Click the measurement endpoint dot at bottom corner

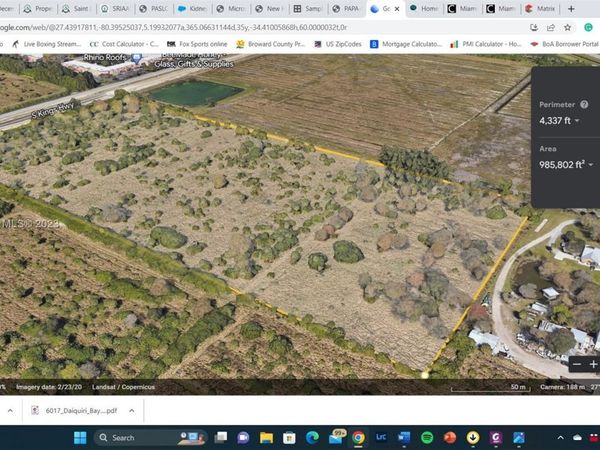click(425, 375)
